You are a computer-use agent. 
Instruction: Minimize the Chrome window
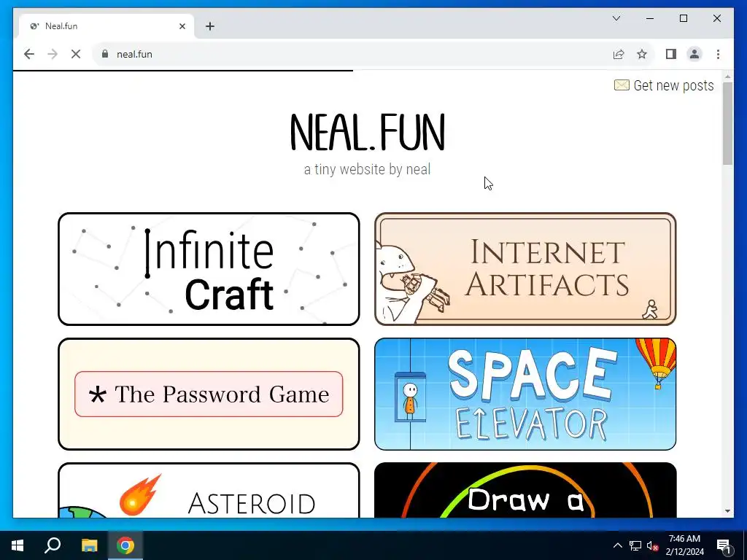[x=650, y=18]
